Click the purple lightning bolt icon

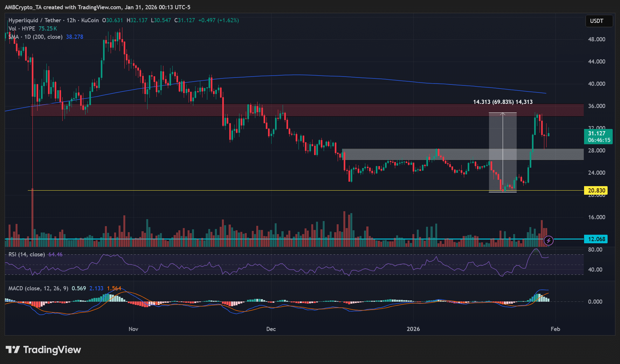click(548, 240)
